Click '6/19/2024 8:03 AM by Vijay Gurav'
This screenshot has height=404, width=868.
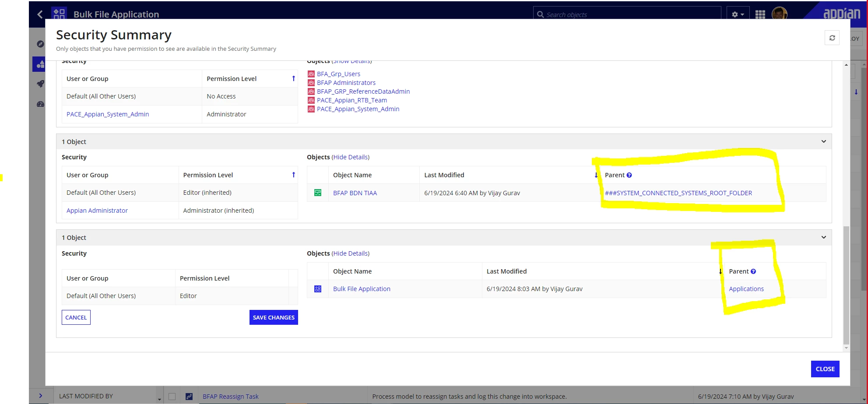[x=534, y=289]
